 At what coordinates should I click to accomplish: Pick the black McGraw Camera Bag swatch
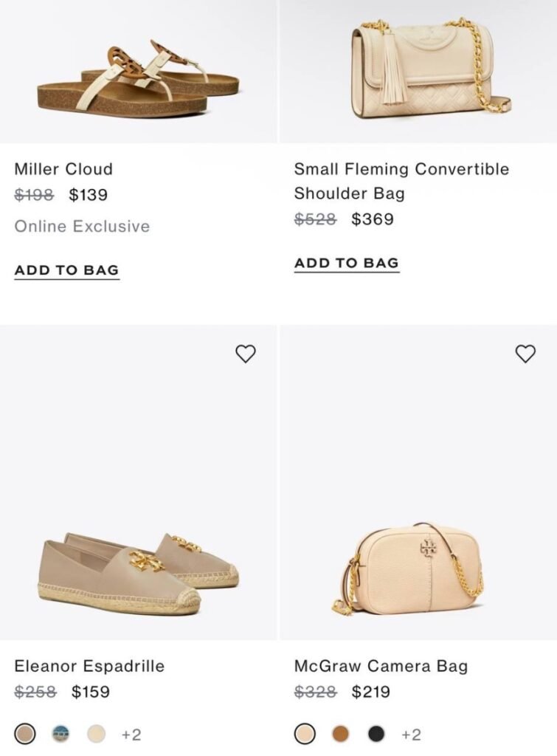(376, 735)
